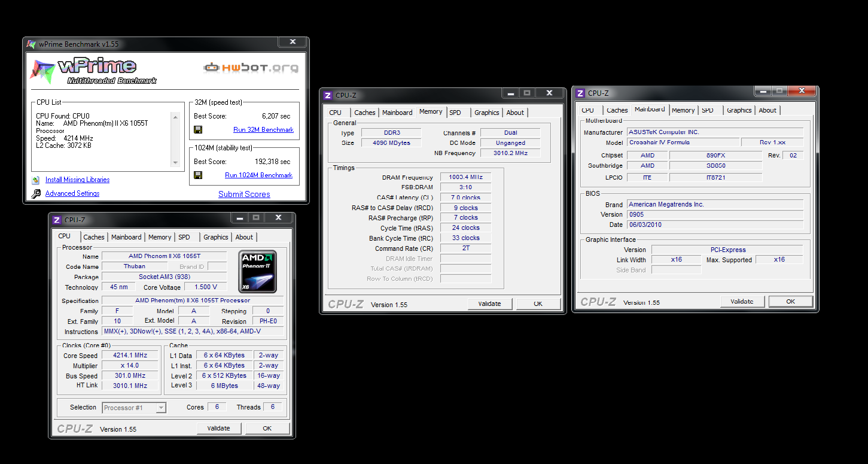The width and height of the screenshot is (868, 464).
Task: Switch to Memory tab in CPU window
Action: (160, 237)
